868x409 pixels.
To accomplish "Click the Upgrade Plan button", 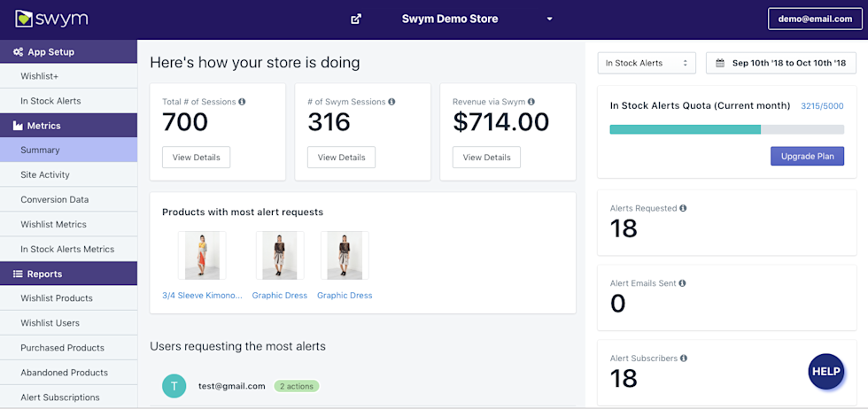I will pos(807,157).
